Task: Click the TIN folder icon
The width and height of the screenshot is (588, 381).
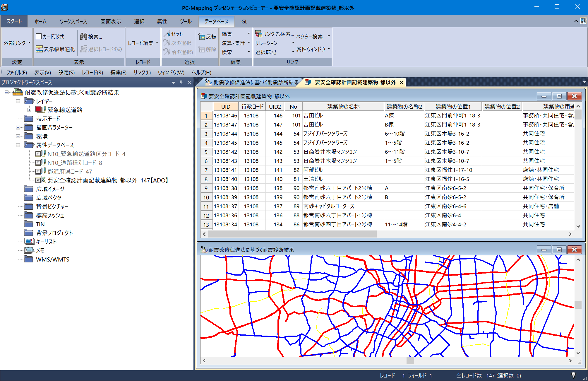Action: coord(28,224)
